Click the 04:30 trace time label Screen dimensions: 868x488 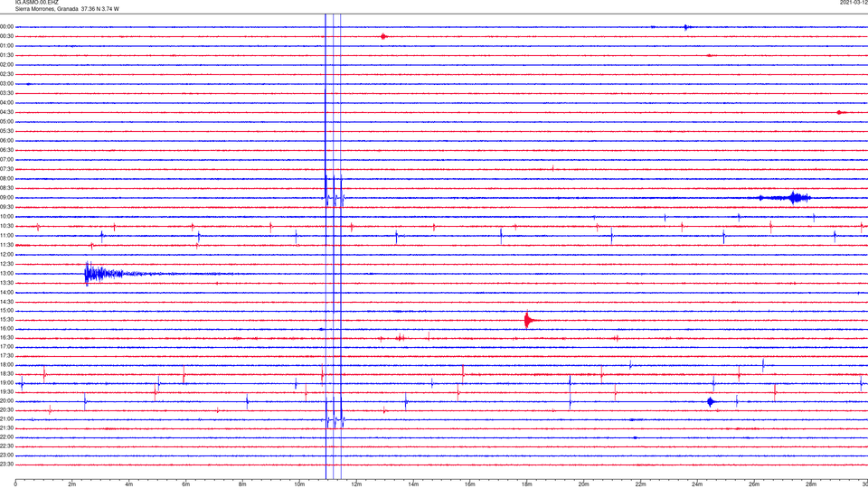6,112
